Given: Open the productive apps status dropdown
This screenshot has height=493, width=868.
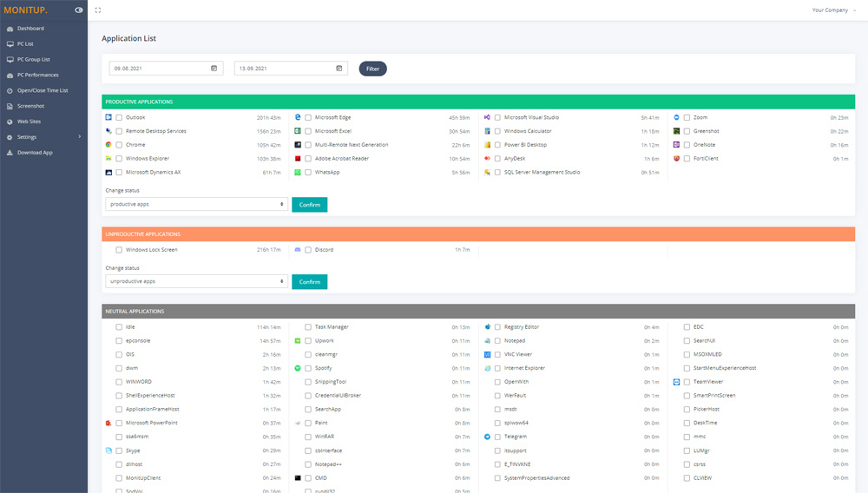Looking at the screenshot, I should (x=196, y=204).
